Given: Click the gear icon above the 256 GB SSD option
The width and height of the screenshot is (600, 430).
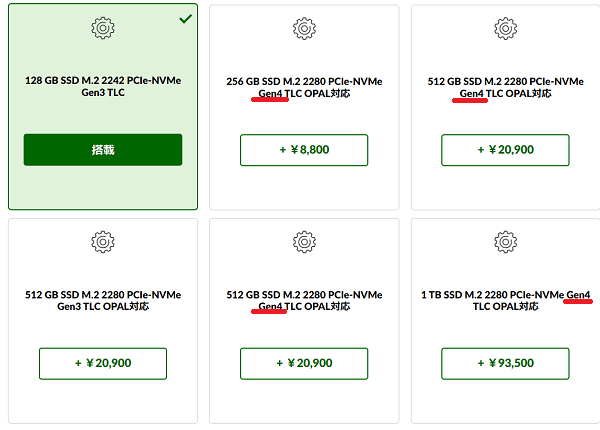Looking at the screenshot, I should coord(304,28).
